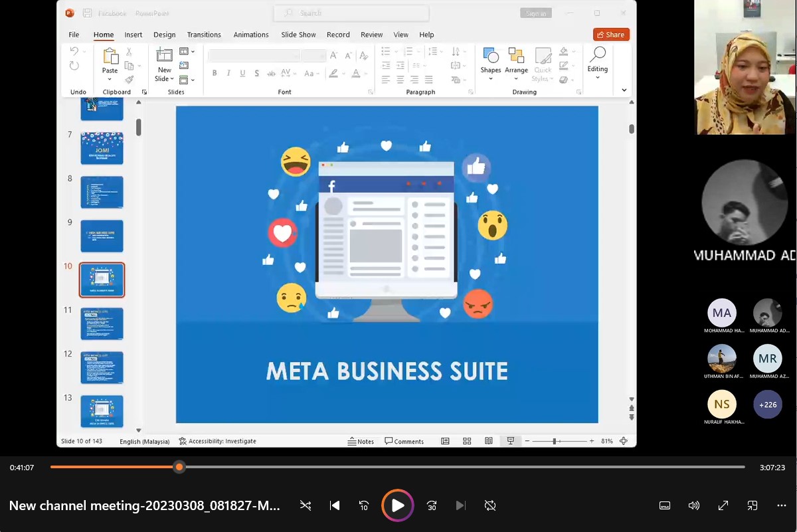The height and width of the screenshot is (532, 797).
Task: Select slide 11 thumbnail
Action: (x=102, y=323)
